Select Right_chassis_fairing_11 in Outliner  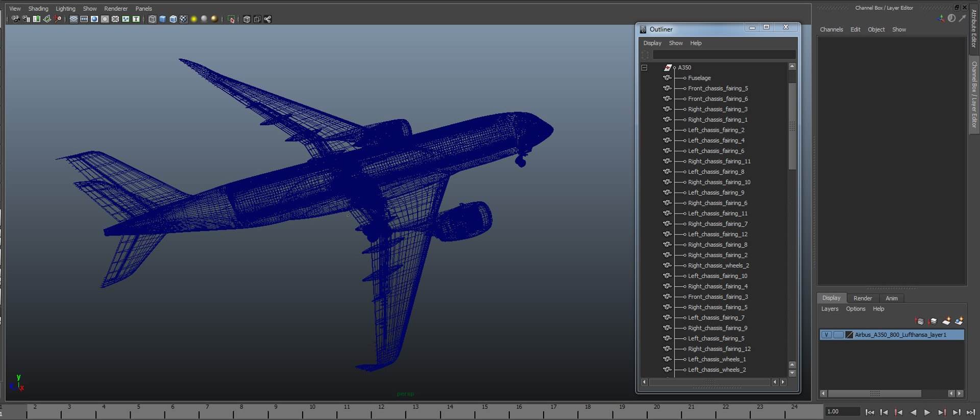click(719, 161)
